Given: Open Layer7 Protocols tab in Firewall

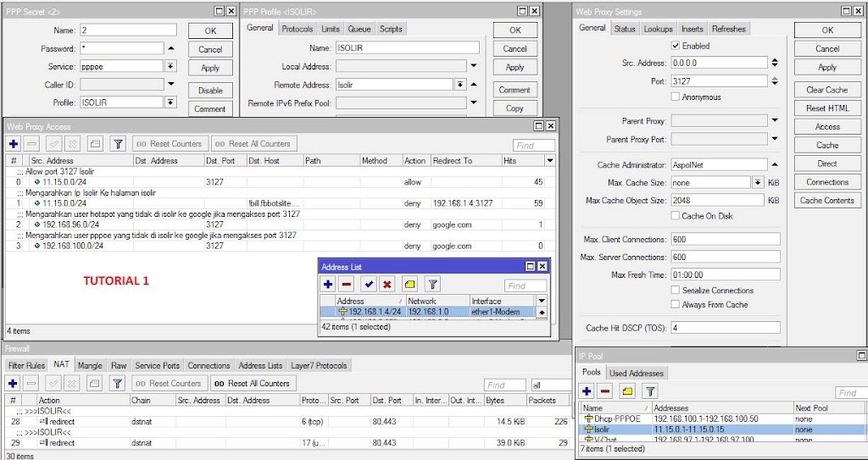Looking at the screenshot, I should pos(319,365).
